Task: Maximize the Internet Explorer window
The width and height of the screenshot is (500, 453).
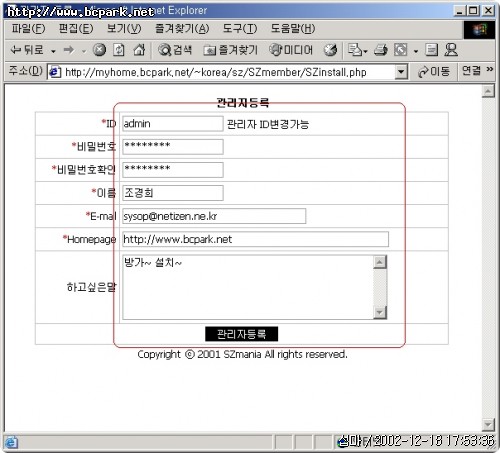Action: tap(473, 11)
